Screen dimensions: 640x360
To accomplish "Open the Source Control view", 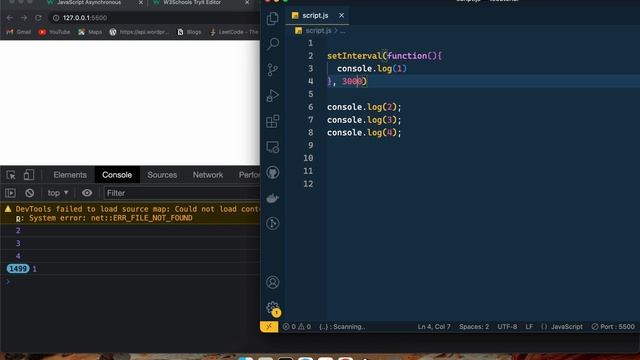I will click(272, 69).
